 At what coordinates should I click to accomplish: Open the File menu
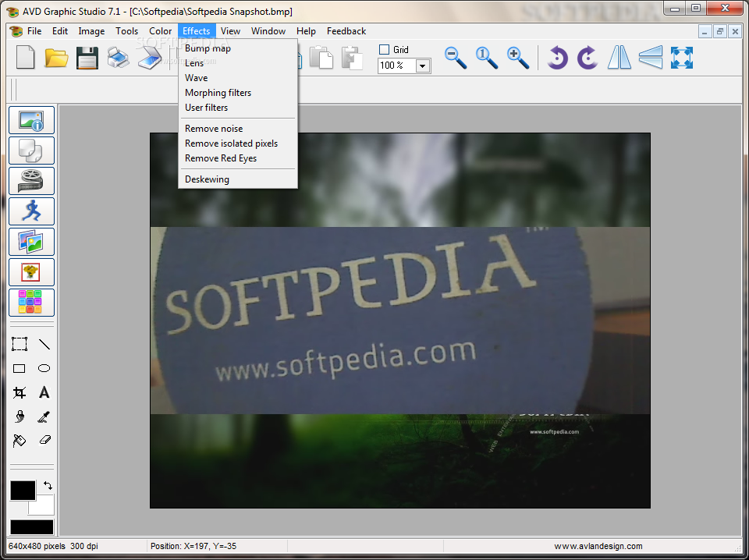[x=34, y=31]
